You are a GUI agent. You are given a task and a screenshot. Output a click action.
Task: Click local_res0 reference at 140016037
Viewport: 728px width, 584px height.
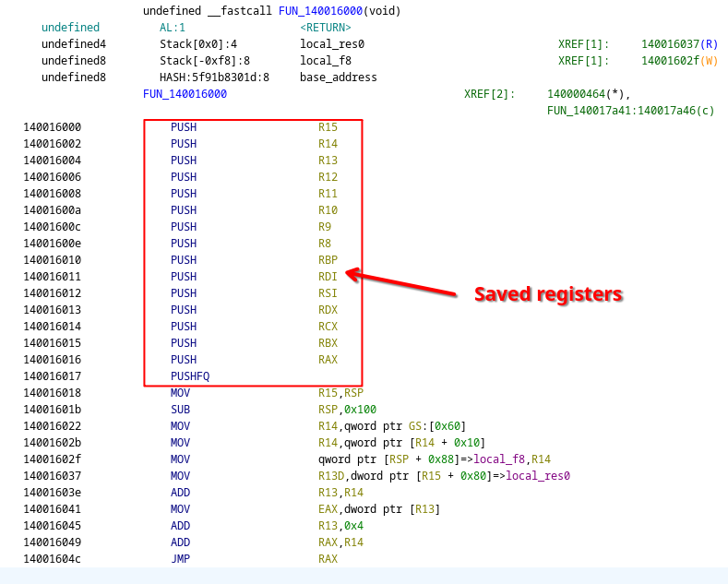tap(538, 476)
